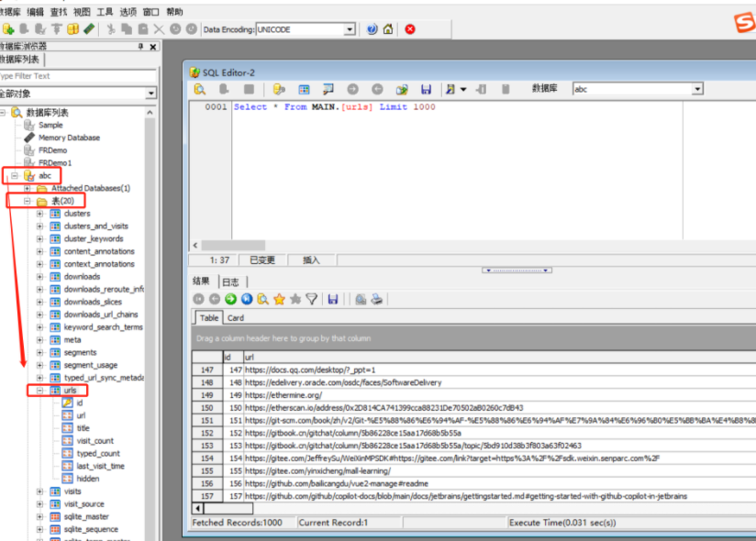Click the yellow database backup icon

click(x=72, y=29)
